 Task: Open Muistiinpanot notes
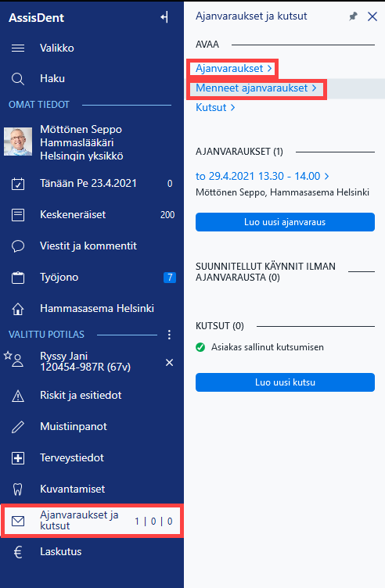pyautogui.click(x=74, y=427)
